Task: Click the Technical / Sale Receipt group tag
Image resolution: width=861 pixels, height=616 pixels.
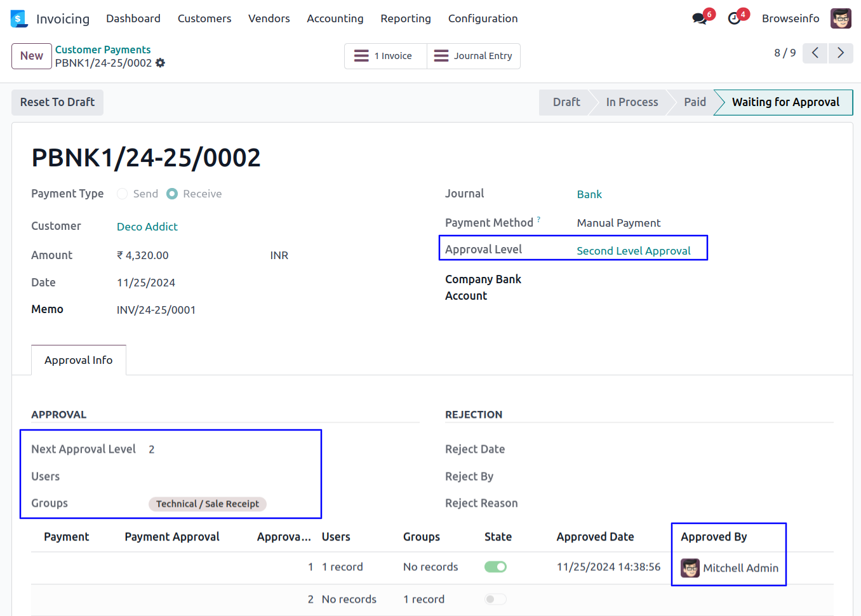Action: tap(208, 504)
